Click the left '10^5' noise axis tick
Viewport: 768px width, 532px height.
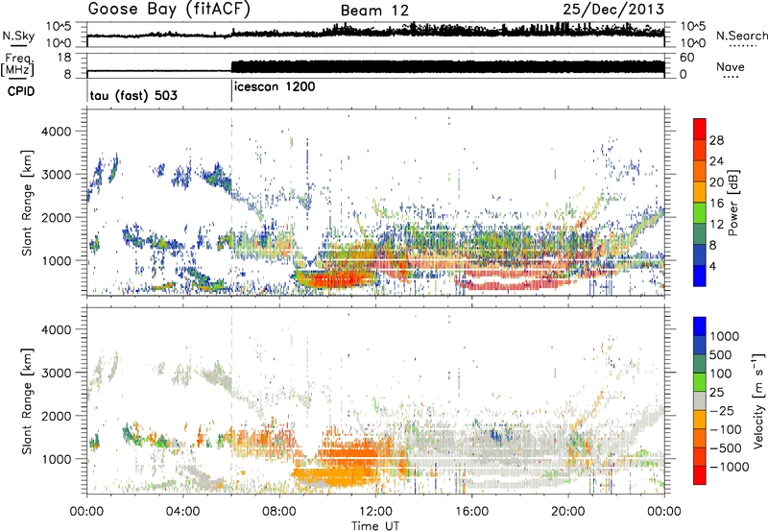(x=59, y=26)
